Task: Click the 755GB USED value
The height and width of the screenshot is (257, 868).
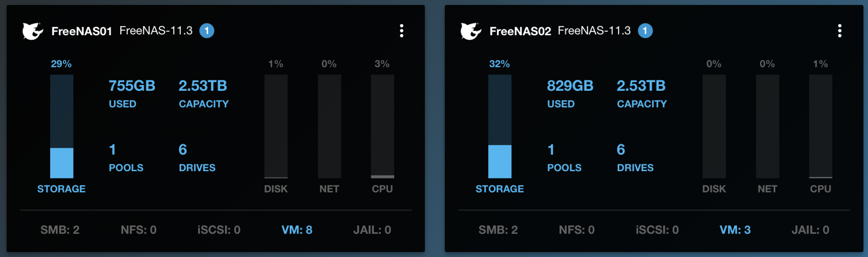Action: pyautogui.click(x=132, y=85)
